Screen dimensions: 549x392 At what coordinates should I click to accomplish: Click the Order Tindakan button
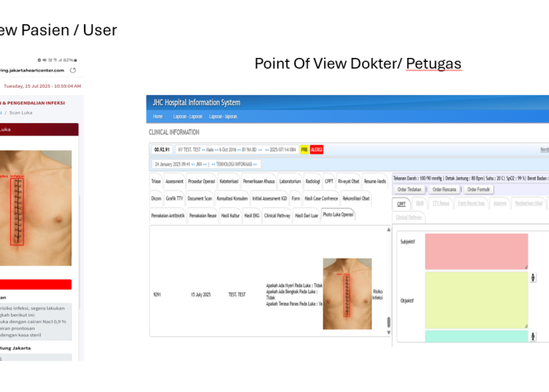pyautogui.click(x=409, y=189)
